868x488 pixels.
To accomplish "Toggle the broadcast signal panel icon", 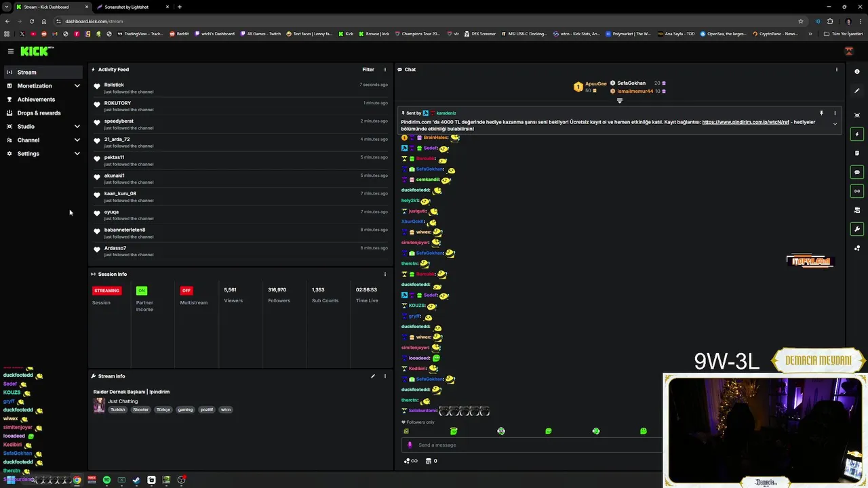I will tap(857, 191).
